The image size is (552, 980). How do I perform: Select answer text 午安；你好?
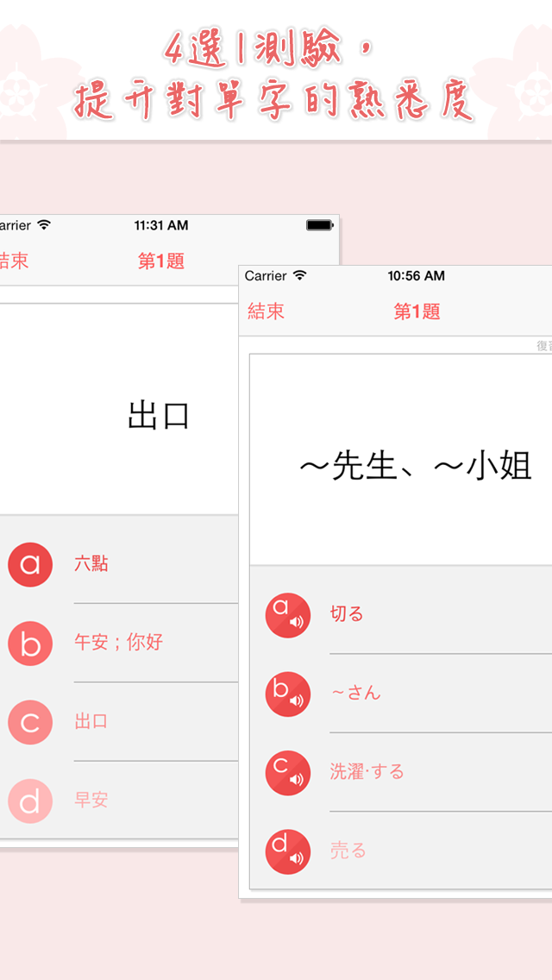118,643
